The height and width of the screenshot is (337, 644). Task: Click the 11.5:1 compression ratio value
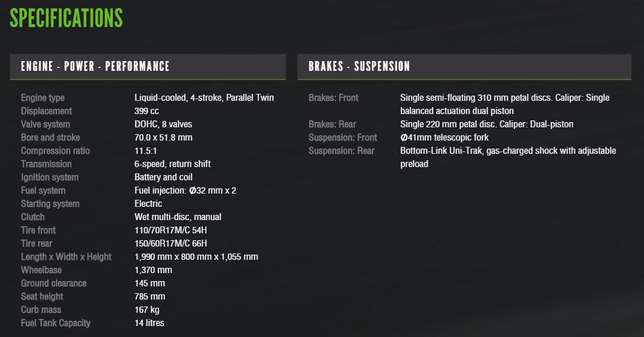point(145,151)
